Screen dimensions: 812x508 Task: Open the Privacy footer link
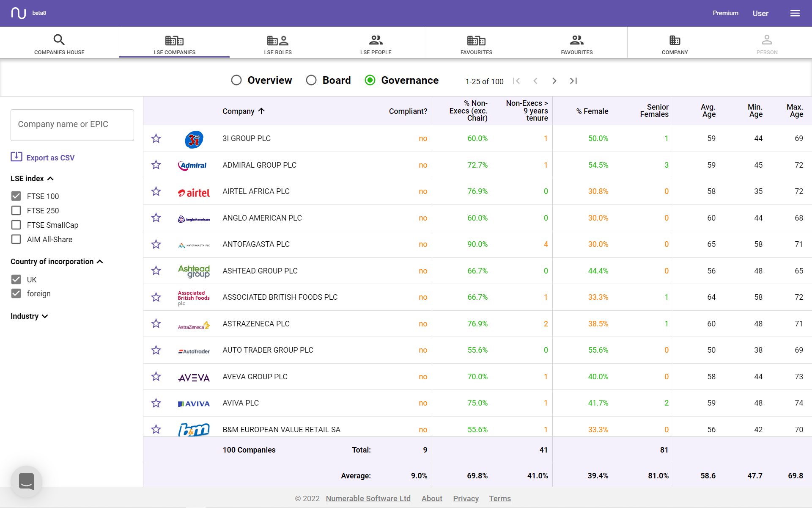(466, 498)
